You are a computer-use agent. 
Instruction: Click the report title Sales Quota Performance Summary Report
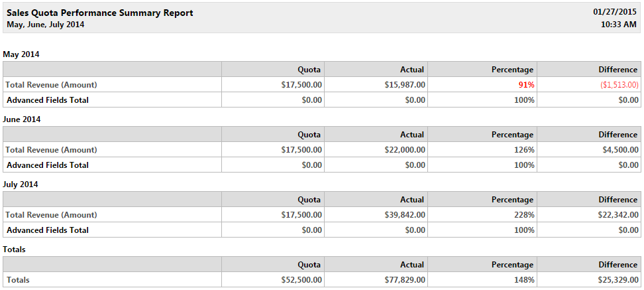click(x=100, y=13)
